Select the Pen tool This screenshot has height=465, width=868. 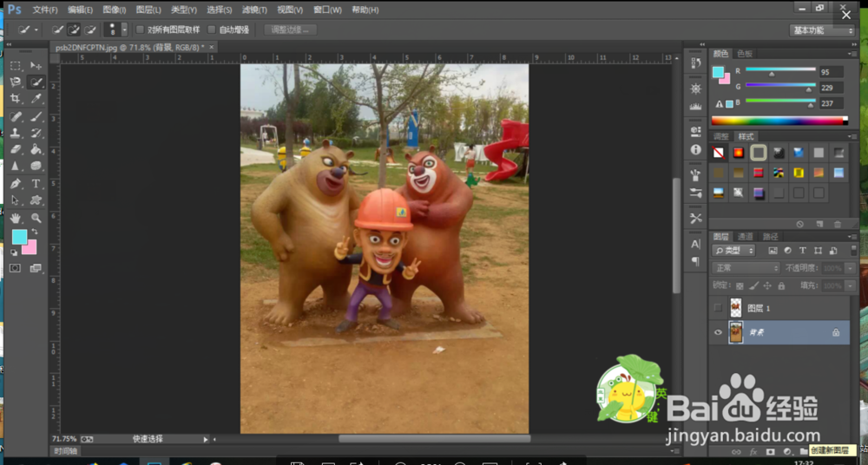16,184
